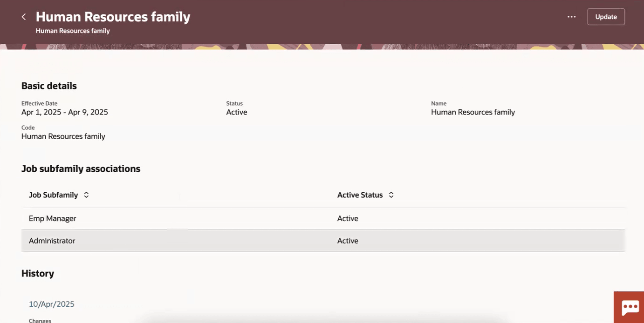
Task: Select the Administrator subfamily row
Action: (52, 241)
